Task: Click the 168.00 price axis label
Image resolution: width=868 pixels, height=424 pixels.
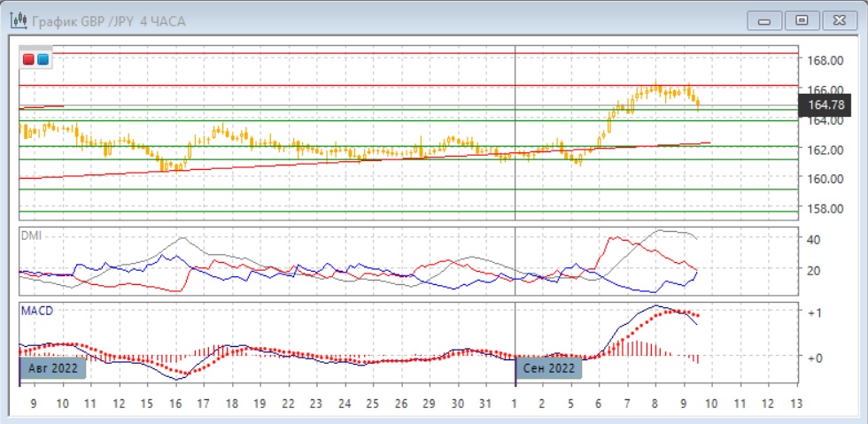Action: 823,60
